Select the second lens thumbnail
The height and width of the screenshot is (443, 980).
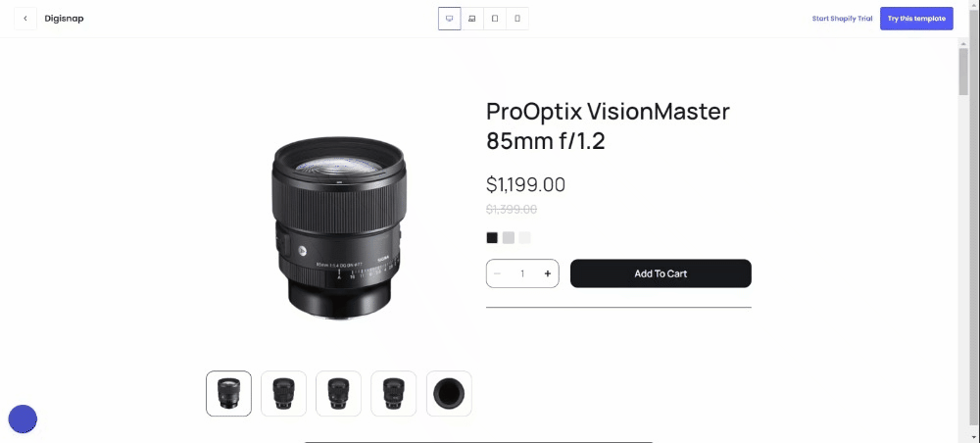283,393
